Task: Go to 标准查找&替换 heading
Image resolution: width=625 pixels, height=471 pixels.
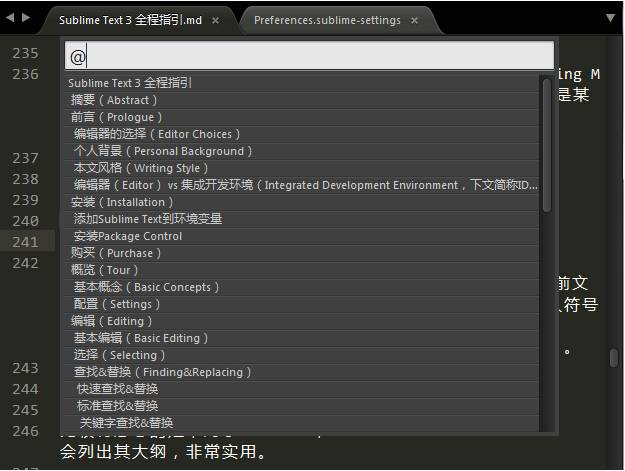Action: point(301,406)
